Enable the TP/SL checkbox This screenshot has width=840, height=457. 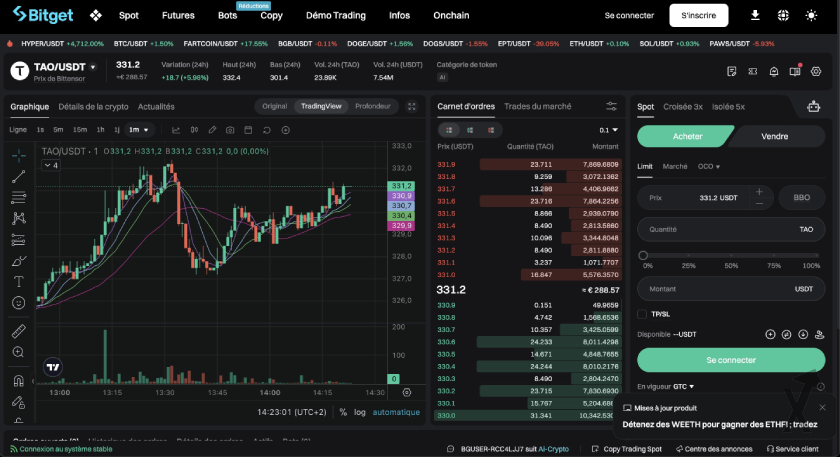pos(642,314)
